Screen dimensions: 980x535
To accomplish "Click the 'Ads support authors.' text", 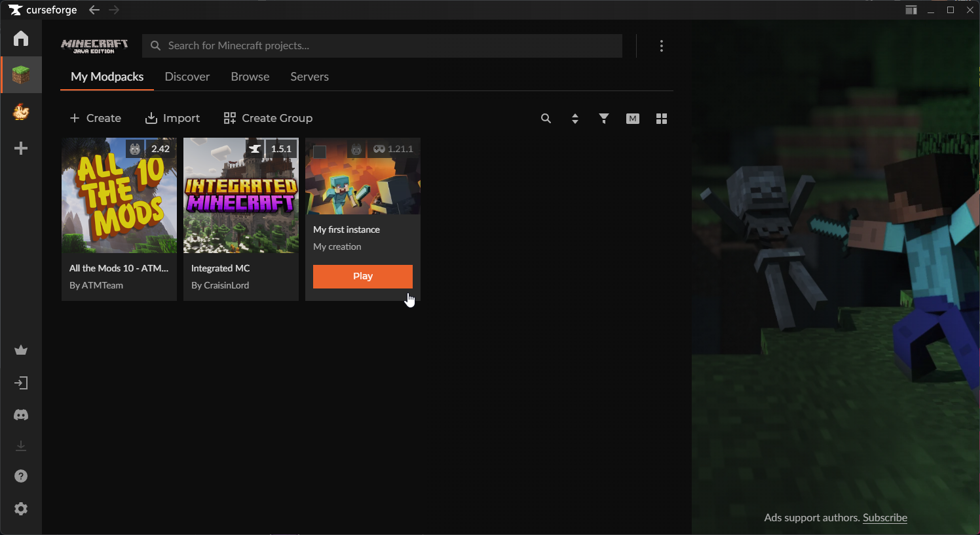I will coord(812,517).
